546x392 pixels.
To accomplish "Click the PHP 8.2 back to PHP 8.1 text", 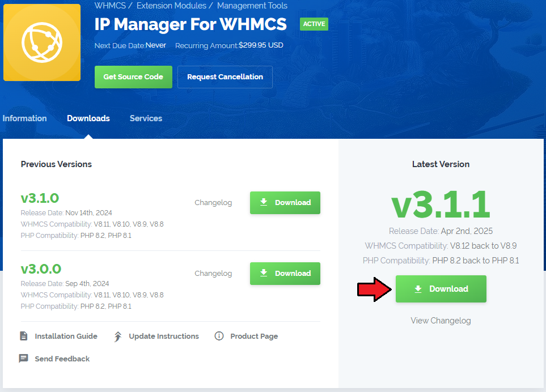I will tap(476, 261).
